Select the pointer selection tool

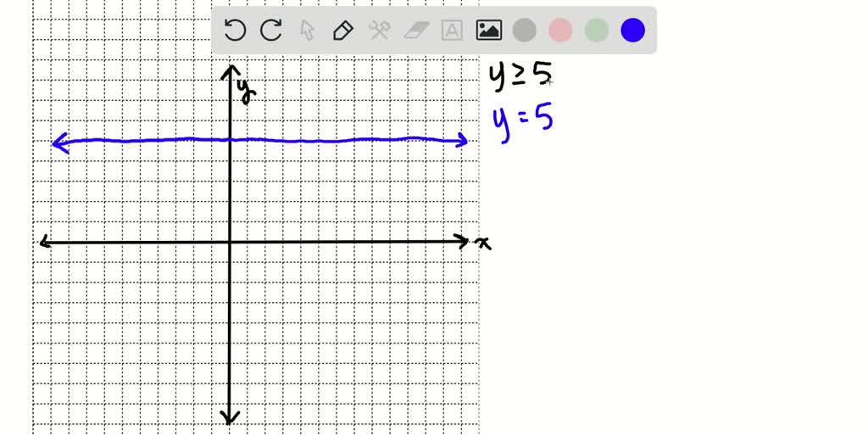pyautogui.click(x=307, y=30)
